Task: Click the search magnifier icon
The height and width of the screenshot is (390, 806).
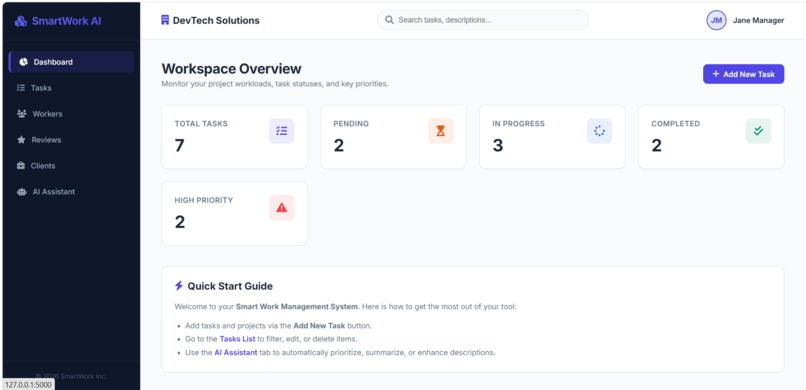Action: point(390,20)
